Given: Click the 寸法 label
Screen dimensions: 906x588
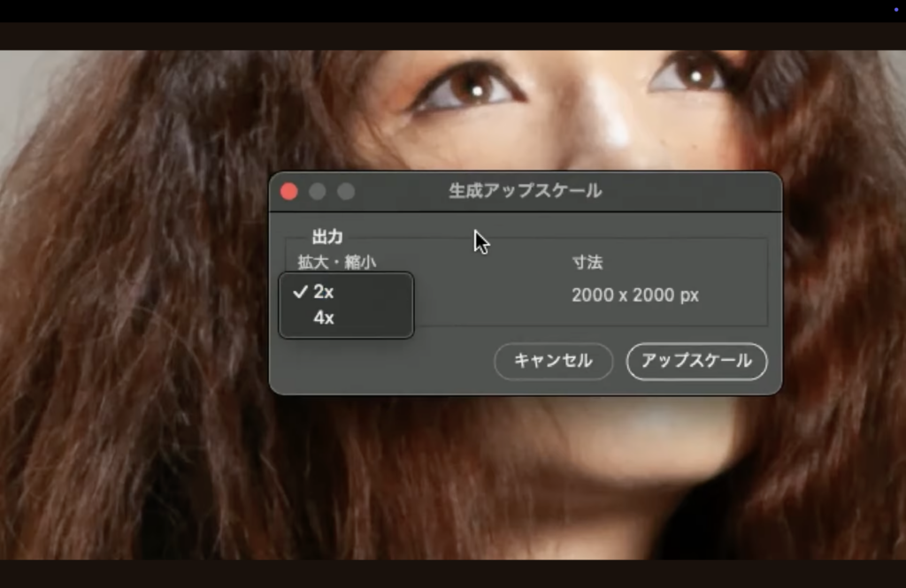Looking at the screenshot, I should tap(587, 263).
